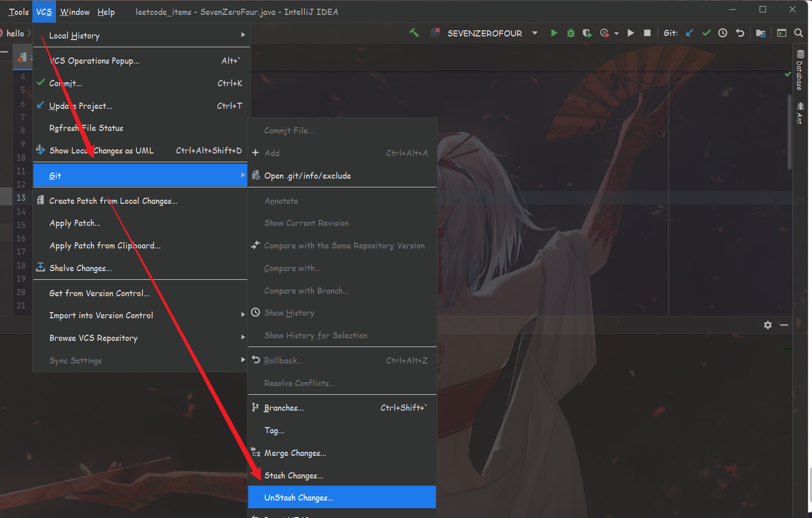
Task: Click the editor vertical scrollbar thumb
Action: (789, 132)
